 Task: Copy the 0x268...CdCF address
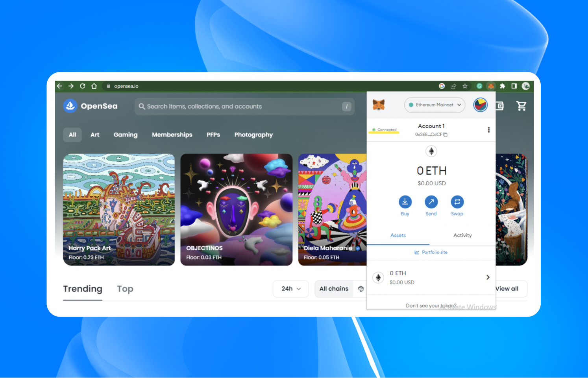click(x=431, y=135)
